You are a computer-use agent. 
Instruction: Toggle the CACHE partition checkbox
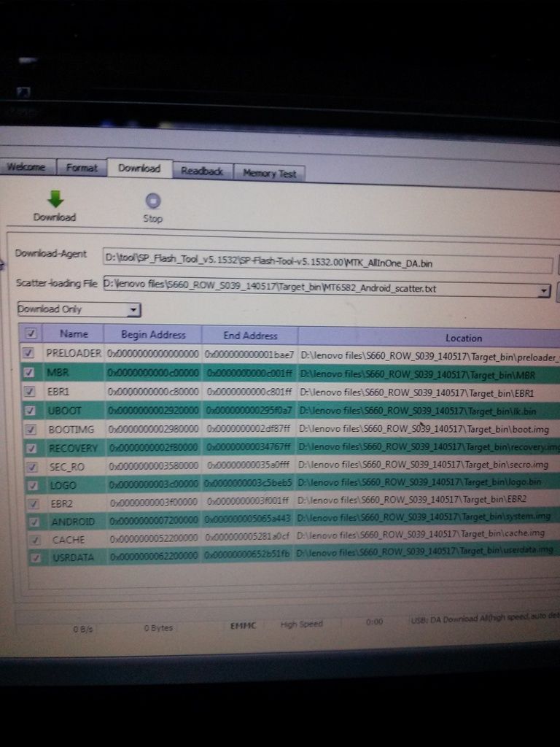[x=31, y=540]
